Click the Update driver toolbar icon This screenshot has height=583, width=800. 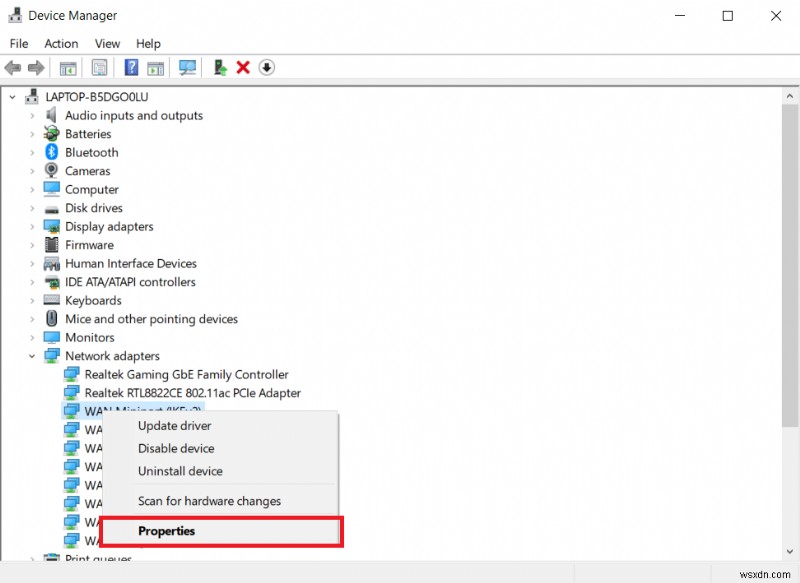219,67
